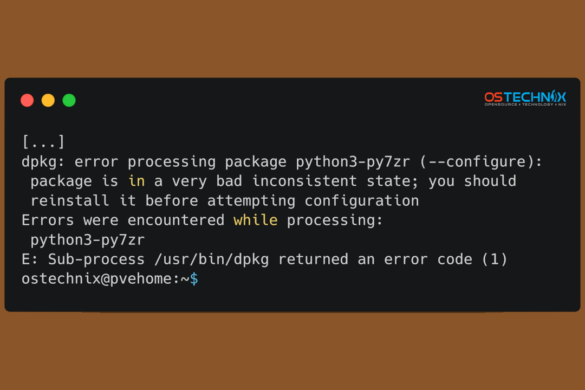Click 'dpkg:' at the line start

(43, 162)
